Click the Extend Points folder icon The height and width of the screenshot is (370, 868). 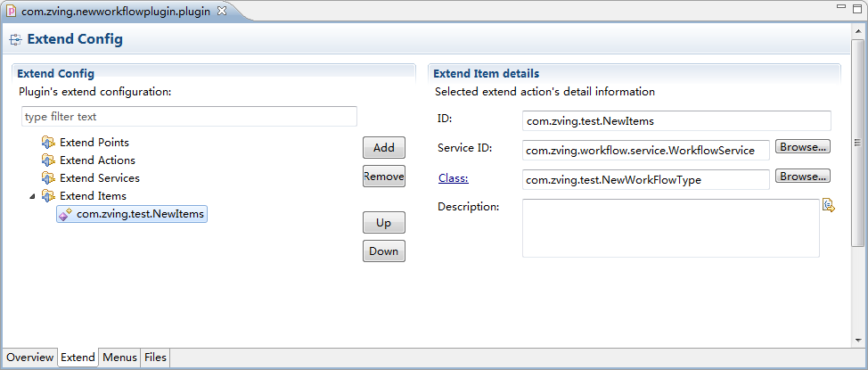click(x=48, y=143)
